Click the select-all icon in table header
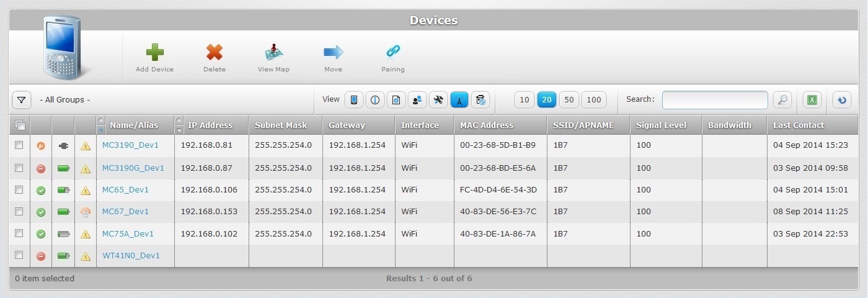This screenshot has height=298, width=868. point(20,125)
